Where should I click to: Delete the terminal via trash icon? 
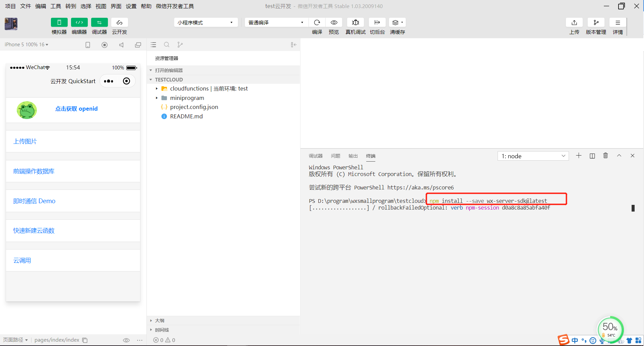point(605,156)
